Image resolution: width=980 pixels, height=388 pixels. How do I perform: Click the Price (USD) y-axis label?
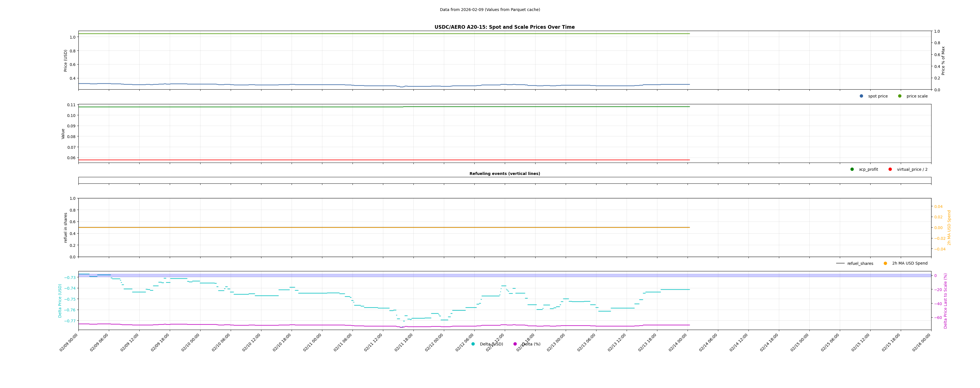pos(65,60)
